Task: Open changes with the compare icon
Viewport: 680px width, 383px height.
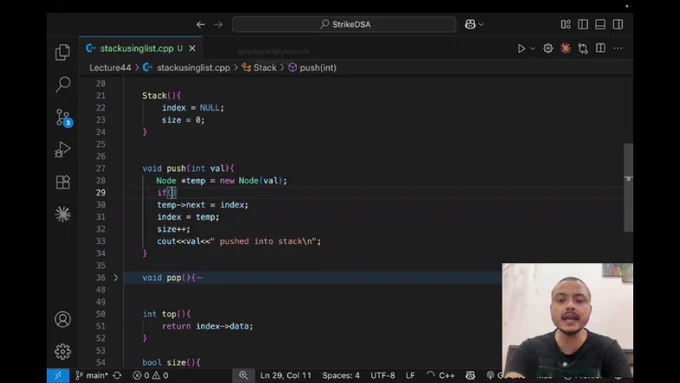Action: (x=583, y=48)
